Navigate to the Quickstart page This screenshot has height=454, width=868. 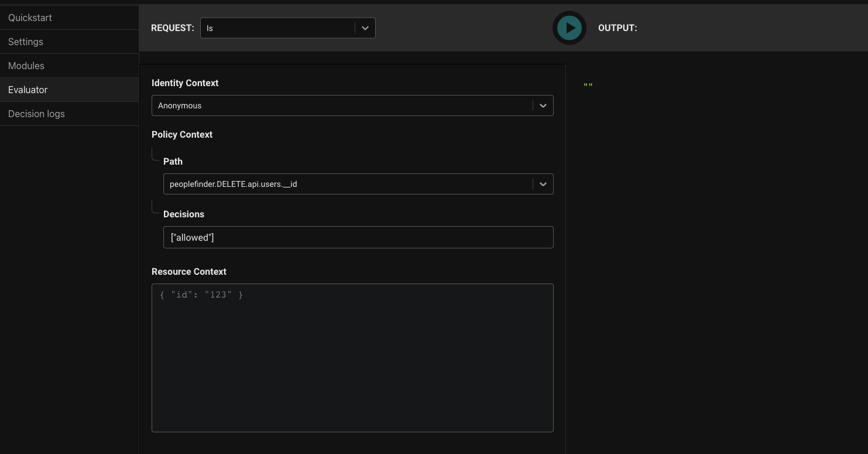pyautogui.click(x=30, y=18)
